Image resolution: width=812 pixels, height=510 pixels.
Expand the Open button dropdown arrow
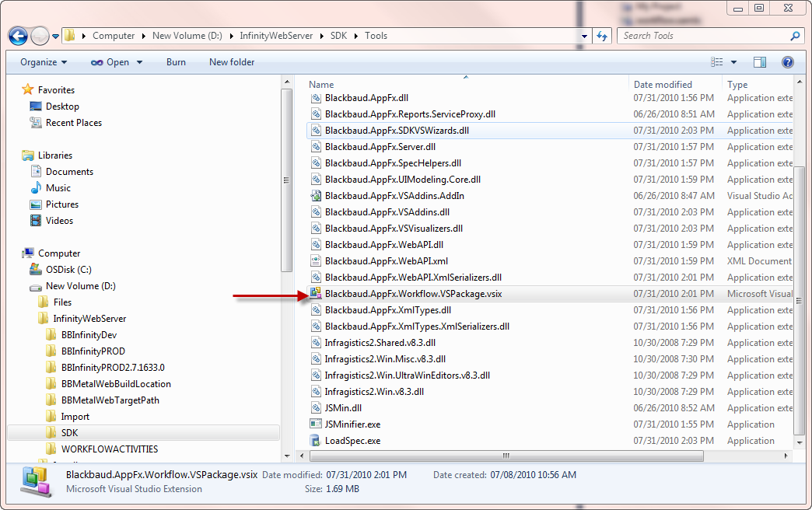tap(139, 62)
